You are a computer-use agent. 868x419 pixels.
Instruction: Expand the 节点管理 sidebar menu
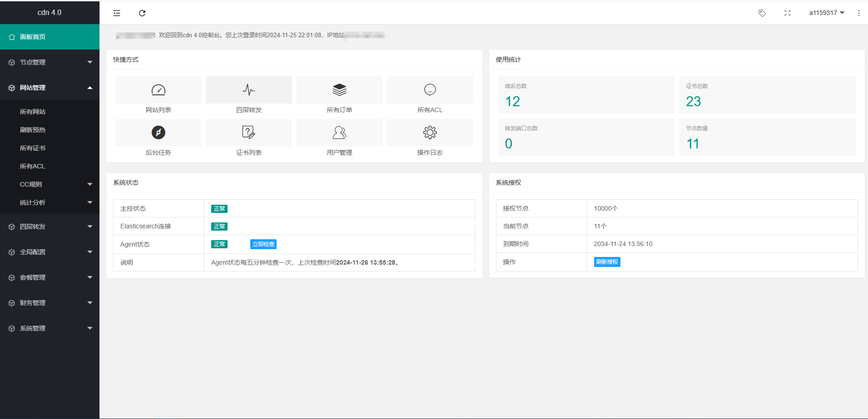pyautogui.click(x=50, y=62)
